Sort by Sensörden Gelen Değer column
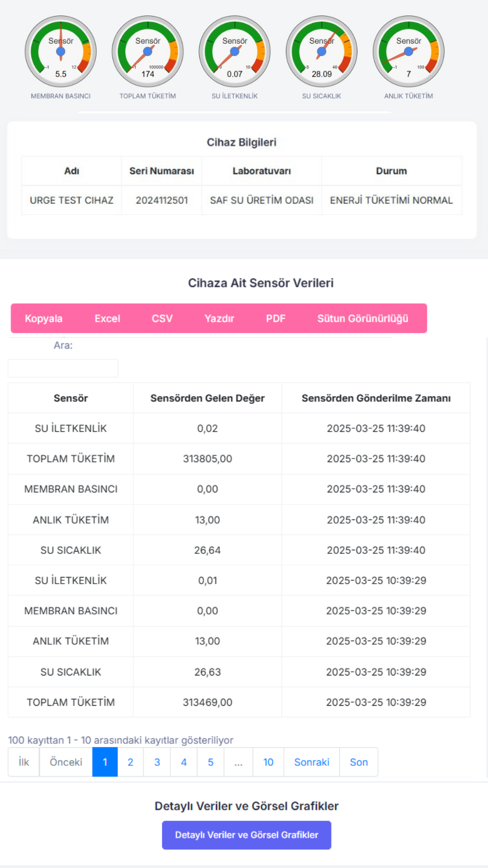The image size is (488, 868). point(207,398)
